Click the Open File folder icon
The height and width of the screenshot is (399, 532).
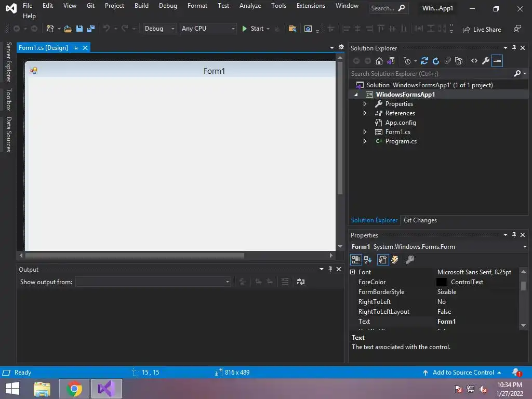[68, 29]
